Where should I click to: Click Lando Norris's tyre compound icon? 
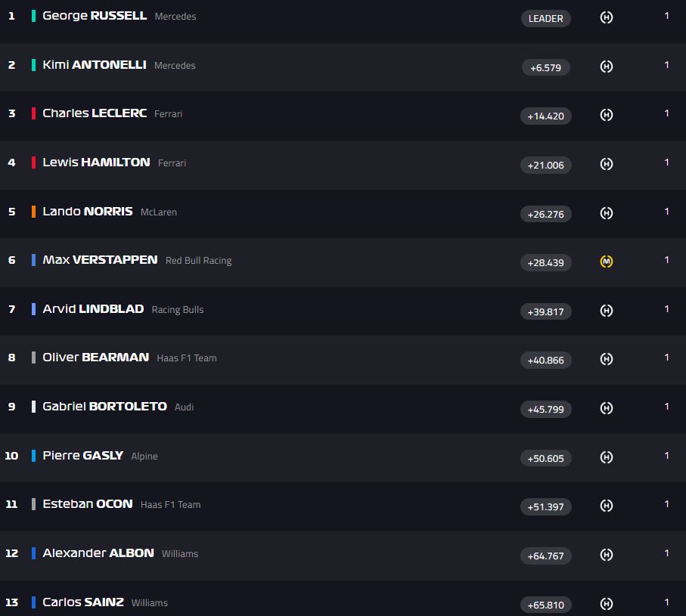click(x=606, y=213)
